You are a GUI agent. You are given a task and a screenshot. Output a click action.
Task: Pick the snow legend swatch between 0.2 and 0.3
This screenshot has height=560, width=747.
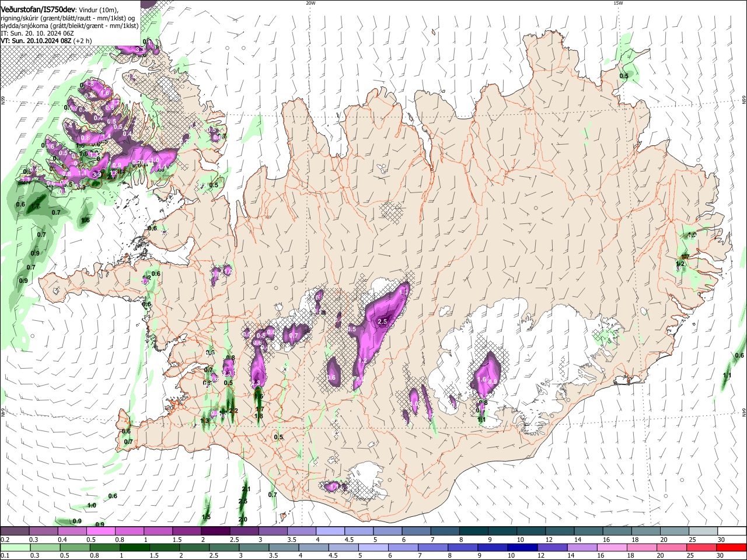pos(15,531)
